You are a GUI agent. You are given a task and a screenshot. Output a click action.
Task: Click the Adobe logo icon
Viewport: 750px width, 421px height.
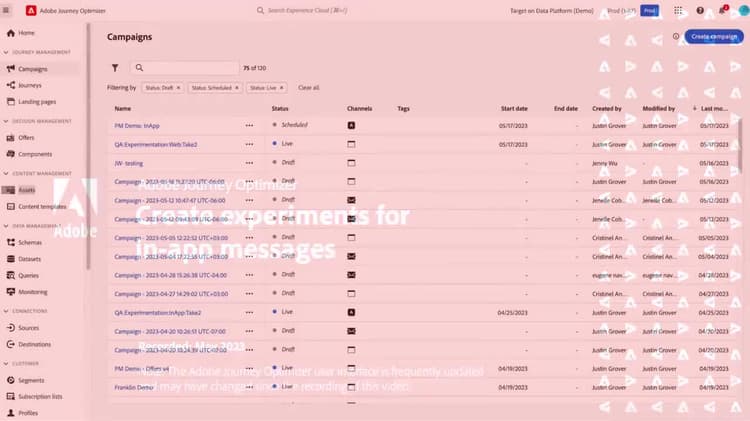click(31, 10)
